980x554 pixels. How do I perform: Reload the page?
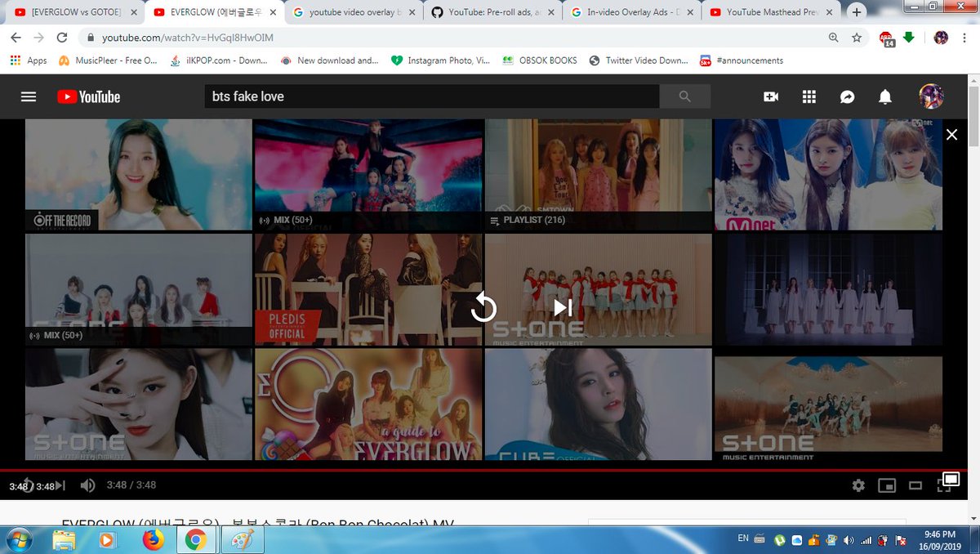point(61,38)
